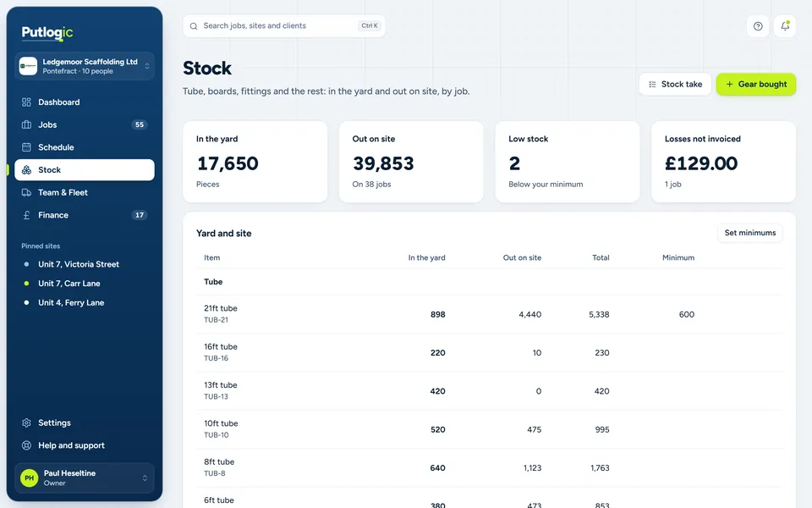Click the Losses not invoiced card
The height and width of the screenshot is (508, 812).
click(x=723, y=162)
